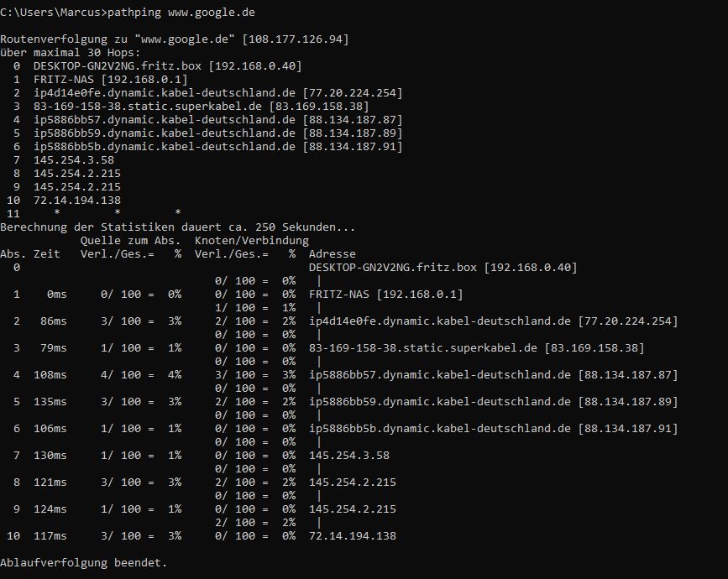Click FRITZ-NAS in the upper hop list

click(x=63, y=80)
